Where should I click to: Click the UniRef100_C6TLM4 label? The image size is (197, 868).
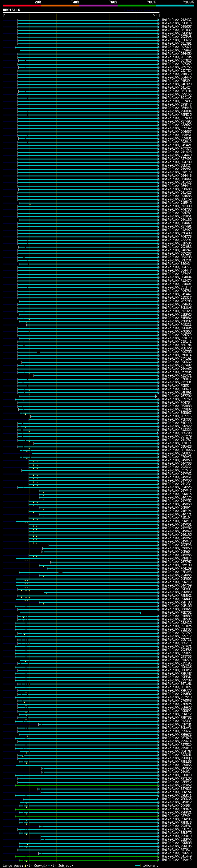(x=177, y=91)
